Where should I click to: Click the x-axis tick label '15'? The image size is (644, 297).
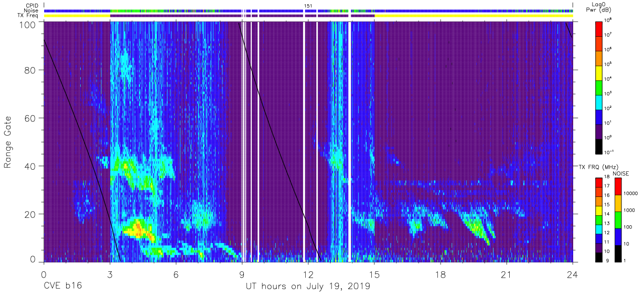click(374, 274)
